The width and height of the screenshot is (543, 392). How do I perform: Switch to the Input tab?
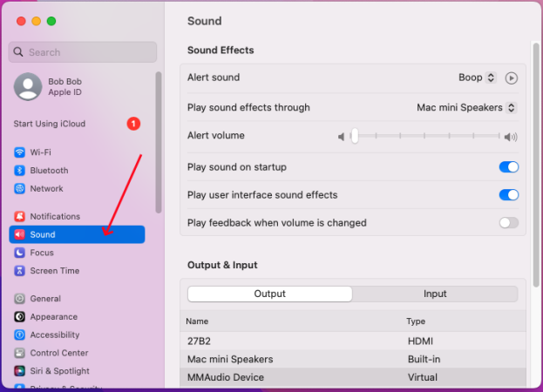click(x=435, y=294)
